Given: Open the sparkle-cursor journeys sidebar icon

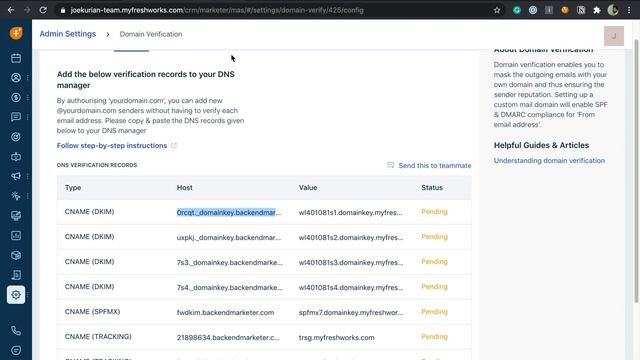Looking at the screenshot, I should pos(16,196).
